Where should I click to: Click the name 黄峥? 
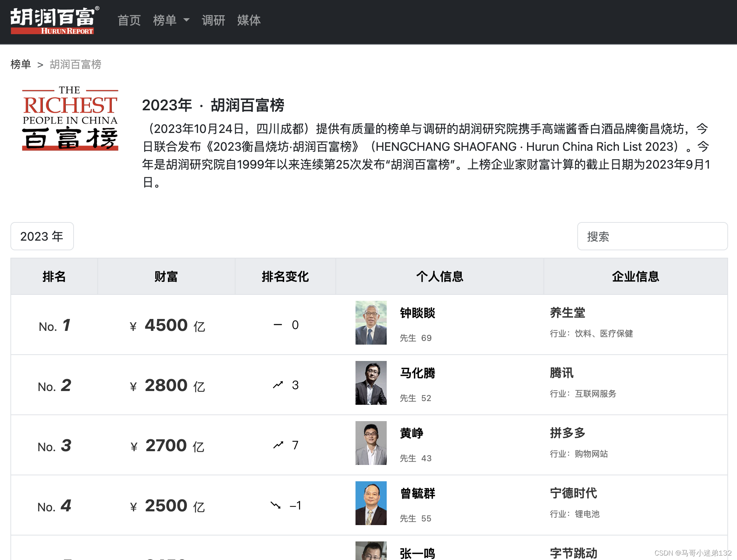412,433
